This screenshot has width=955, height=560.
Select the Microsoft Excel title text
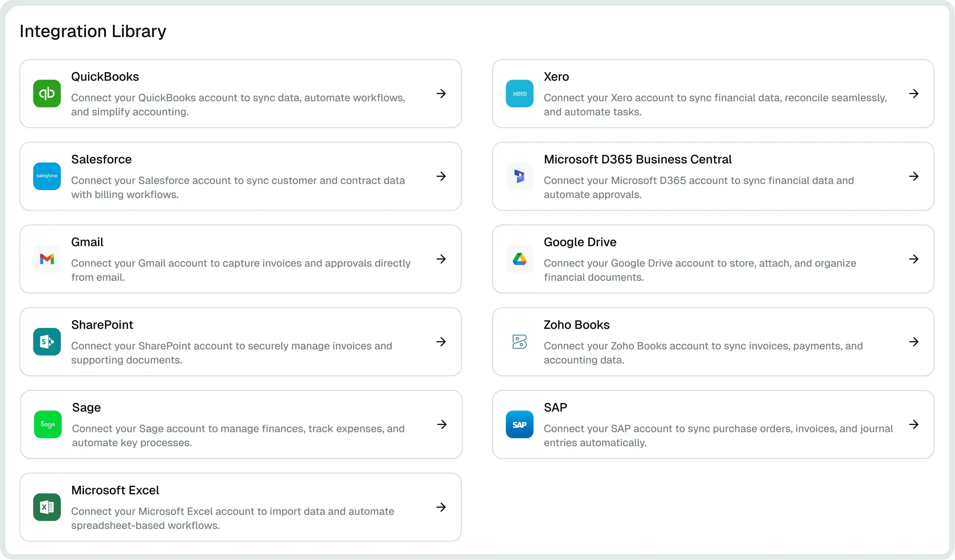115,490
